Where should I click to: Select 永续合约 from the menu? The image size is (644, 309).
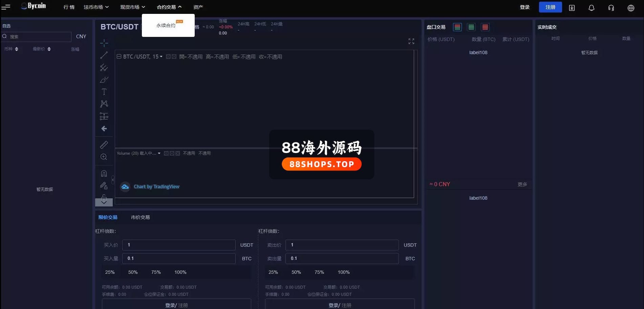coord(166,25)
